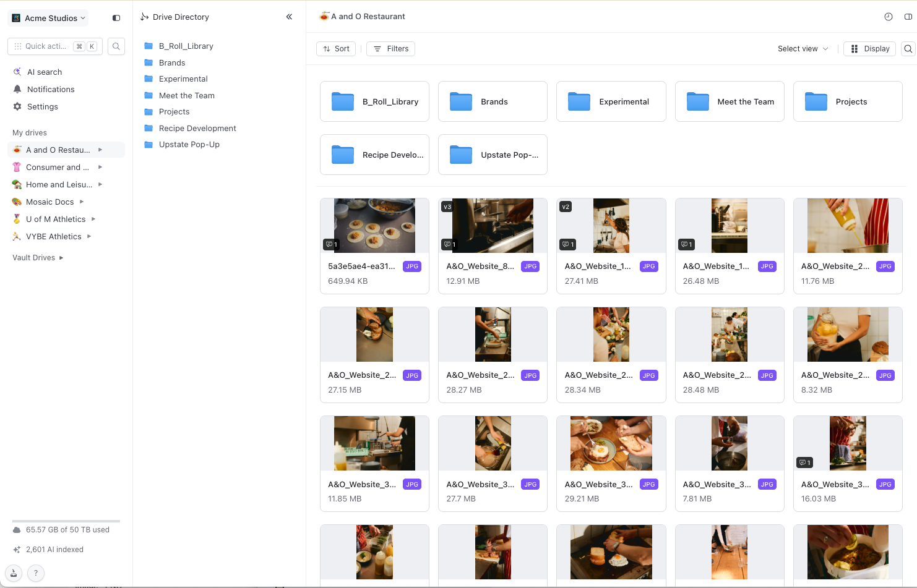
Task: Open the Brands folder card
Action: click(493, 101)
